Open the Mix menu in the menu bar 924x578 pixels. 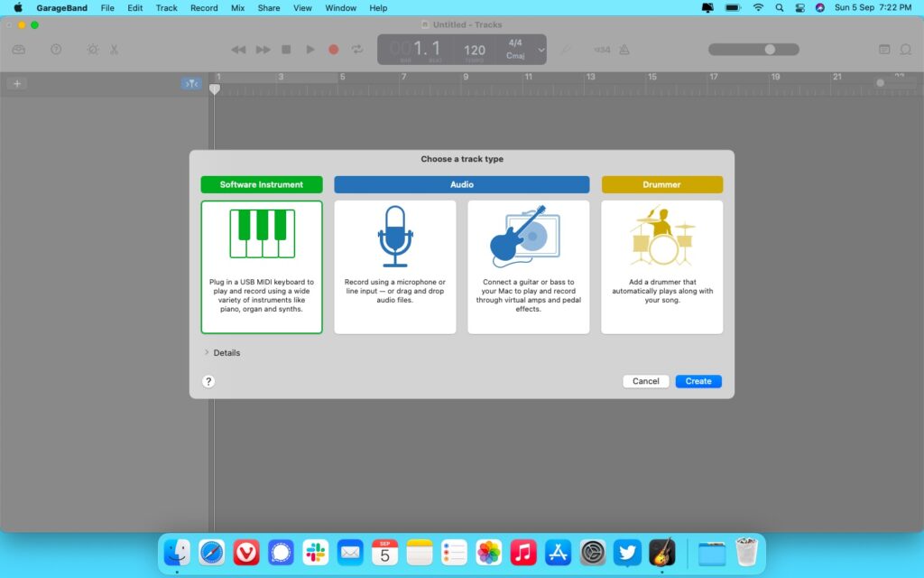[x=237, y=7]
